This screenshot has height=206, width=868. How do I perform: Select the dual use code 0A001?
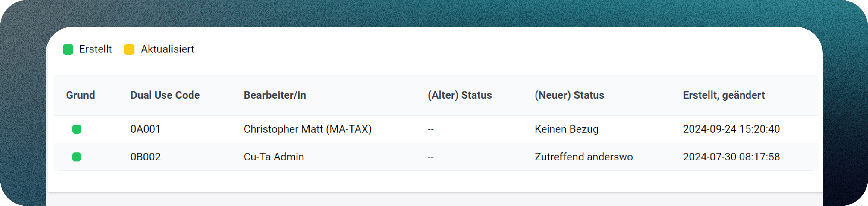(x=145, y=129)
